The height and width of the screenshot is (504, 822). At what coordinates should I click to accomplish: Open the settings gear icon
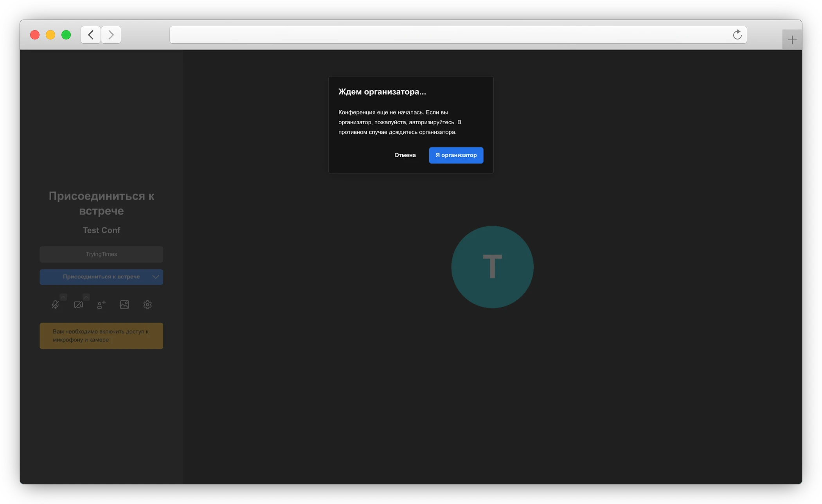click(x=147, y=305)
